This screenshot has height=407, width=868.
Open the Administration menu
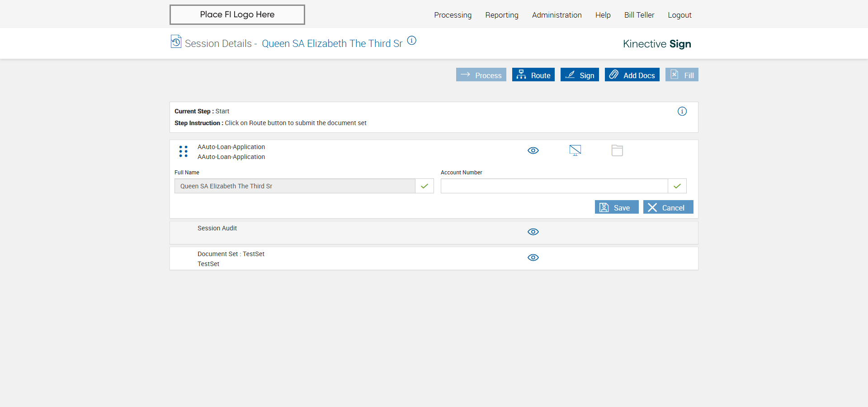557,15
